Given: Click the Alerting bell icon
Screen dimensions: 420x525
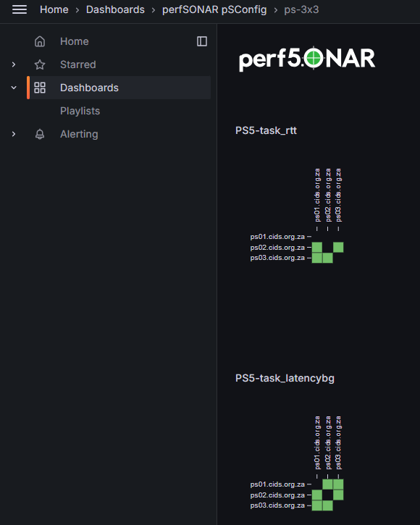Looking at the screenshot, I should click(40, 134).
